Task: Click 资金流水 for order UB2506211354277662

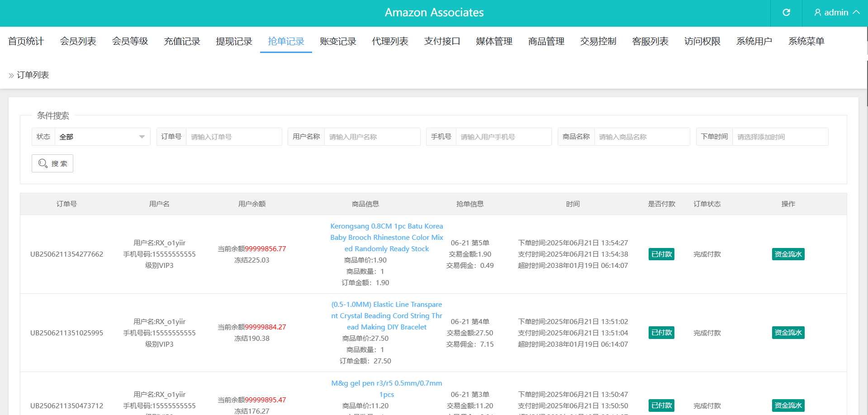Action: tap(788, 254)
